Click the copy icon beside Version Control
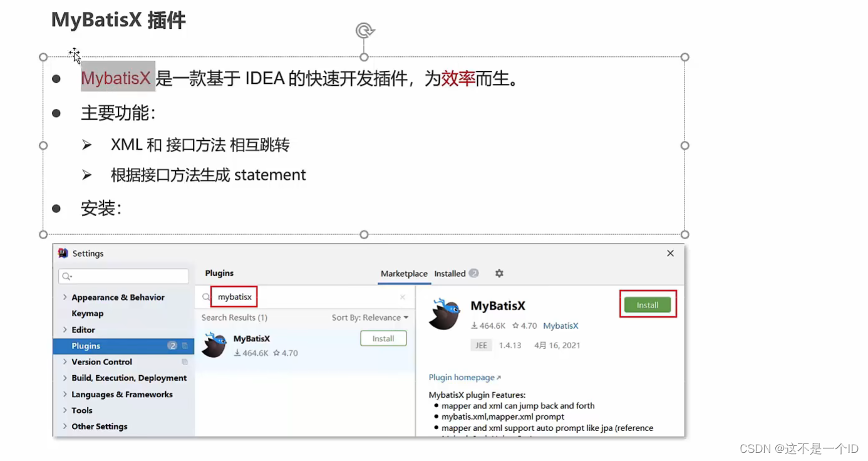 click(185, 362)
